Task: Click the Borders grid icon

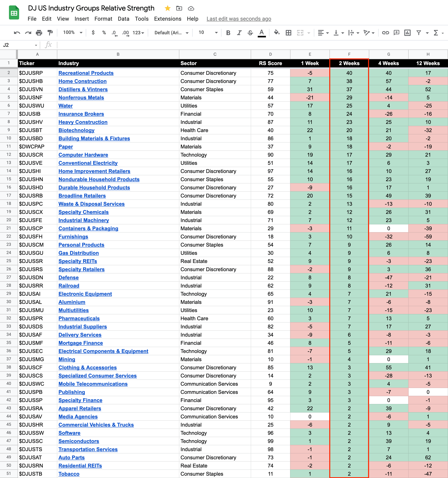Action: (x=288, y=33)
